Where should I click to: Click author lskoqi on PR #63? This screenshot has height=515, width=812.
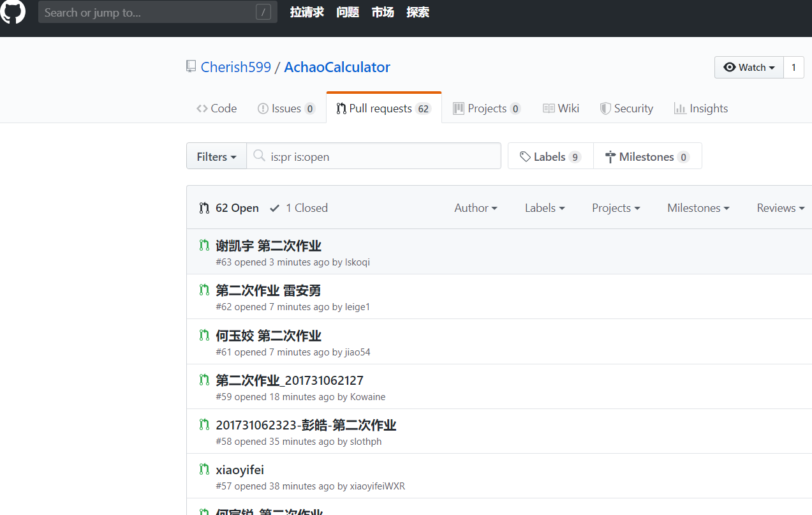[x=357, y=262]
